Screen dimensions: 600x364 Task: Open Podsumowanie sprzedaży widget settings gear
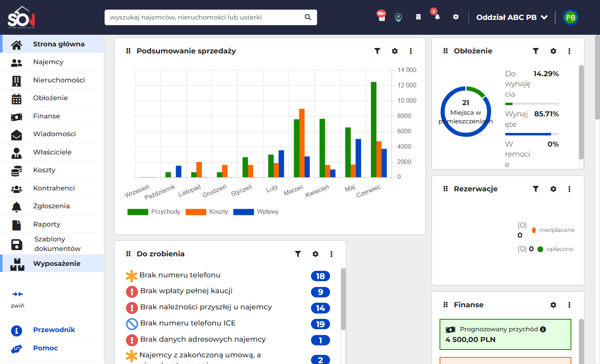point(395,51)
